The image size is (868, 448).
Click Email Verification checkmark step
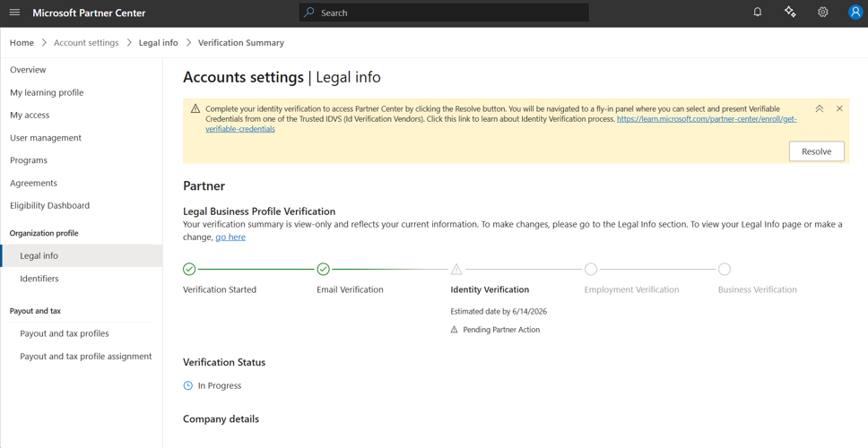[x=324, y=270]
